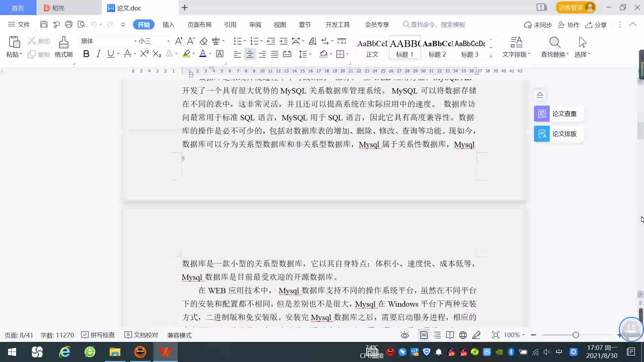Increase paragraph indent
Viewport: 644px width, 362px height.
pyautogui.click(x=283, y=41)
